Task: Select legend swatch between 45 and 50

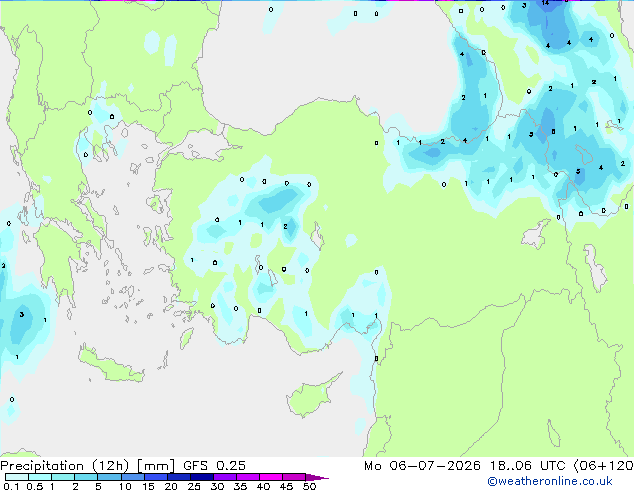Action: [294, 477]
